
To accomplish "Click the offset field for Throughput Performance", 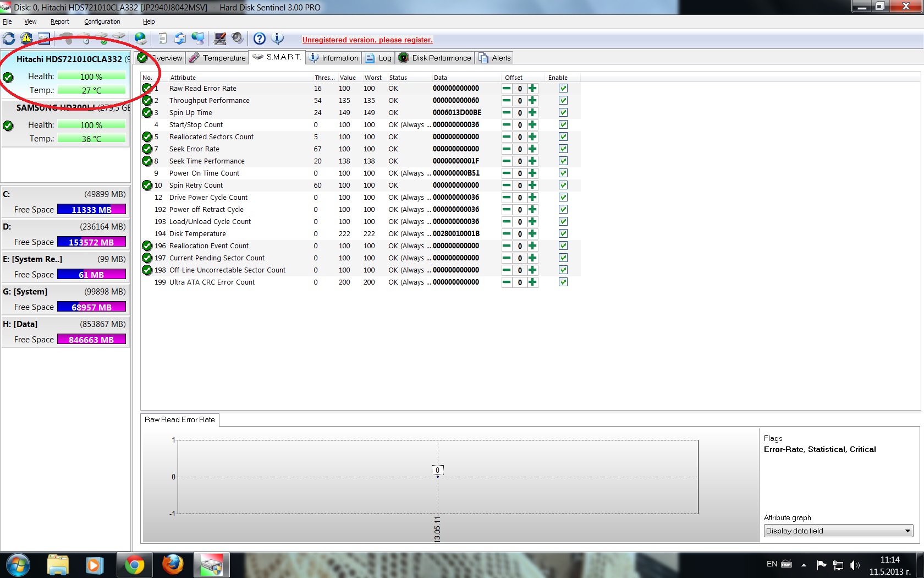I will click(520, 101).
